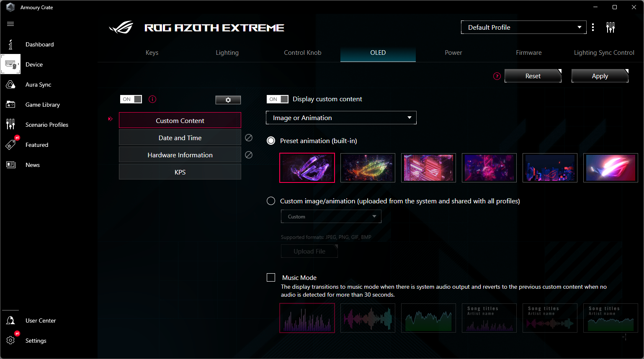
Task: Select the magenta cyber city preset animation
Action: (489, 168)
